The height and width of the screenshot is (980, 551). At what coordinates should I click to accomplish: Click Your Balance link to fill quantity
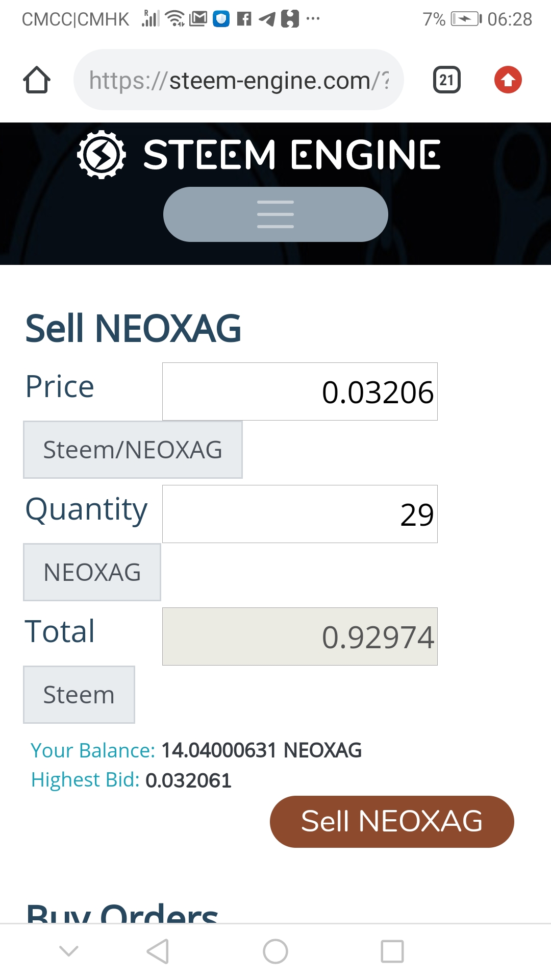click(93, 750)
